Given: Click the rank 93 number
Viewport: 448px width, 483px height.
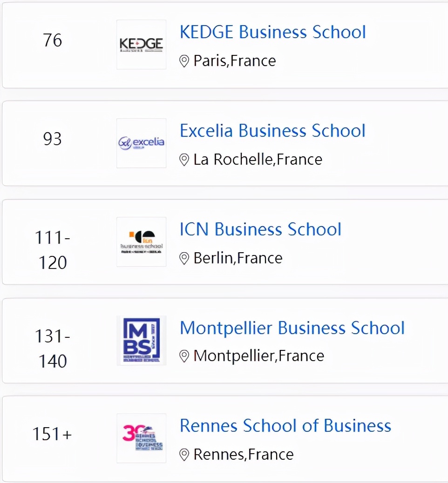Looking at the screenshot, I should point(52,139).
